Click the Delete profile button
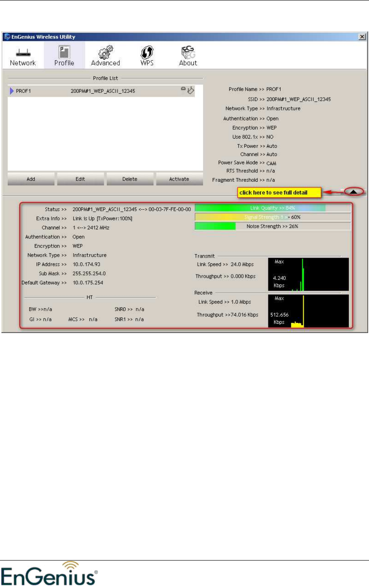Image resolution: width=369 pixels, height=588 pixels. pos(130,179)
